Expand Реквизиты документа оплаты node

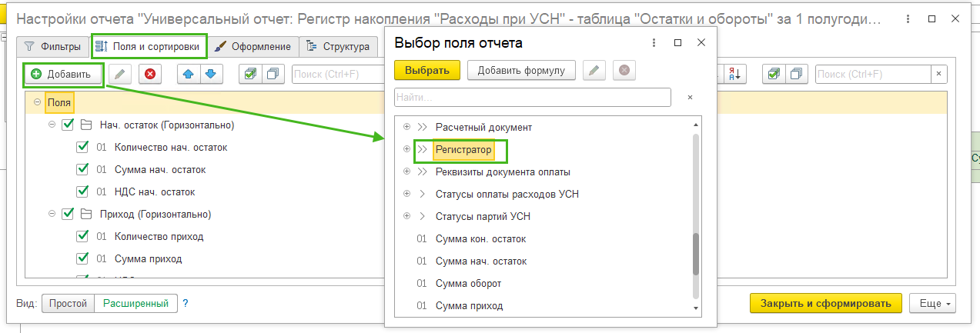click(406, 171)
